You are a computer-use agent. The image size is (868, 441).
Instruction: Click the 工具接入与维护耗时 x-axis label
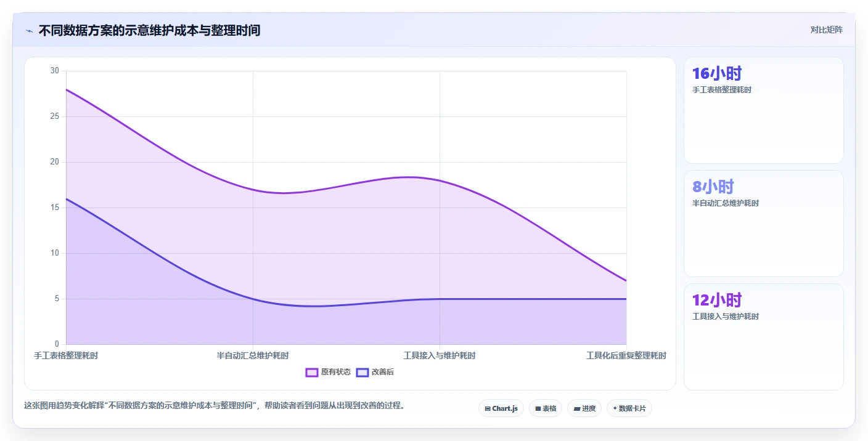440,355
